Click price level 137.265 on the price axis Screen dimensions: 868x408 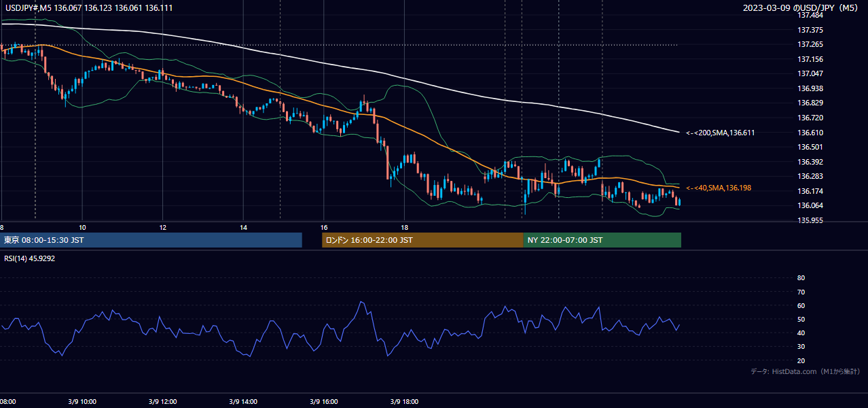[x=810, y=45]
